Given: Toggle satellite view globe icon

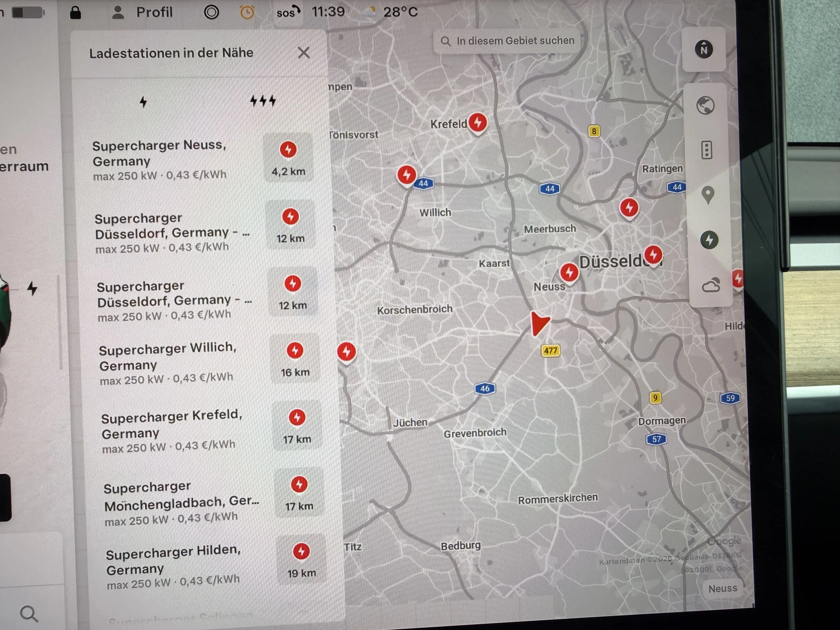Looking at the screenshot, I should 705,105.
